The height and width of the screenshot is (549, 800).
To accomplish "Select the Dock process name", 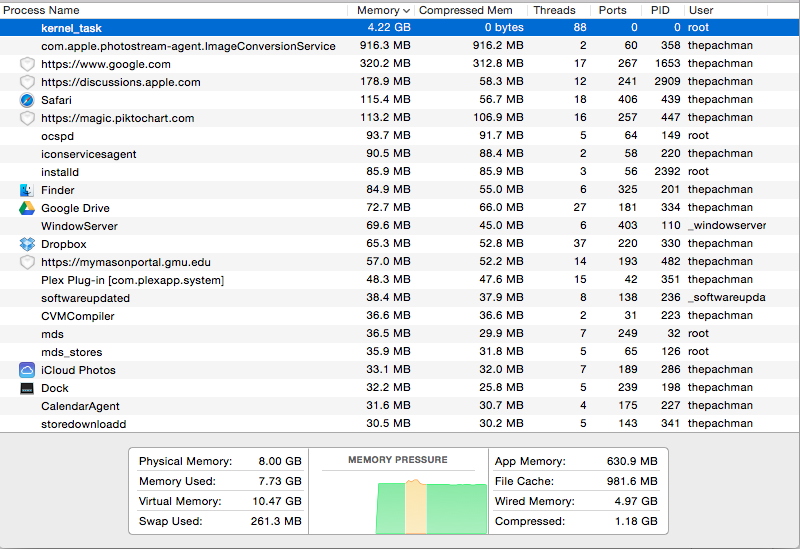I will (55, 388).
